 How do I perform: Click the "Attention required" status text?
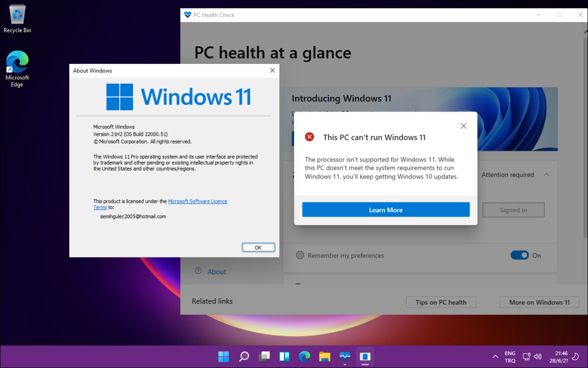(x=508, y=175)
